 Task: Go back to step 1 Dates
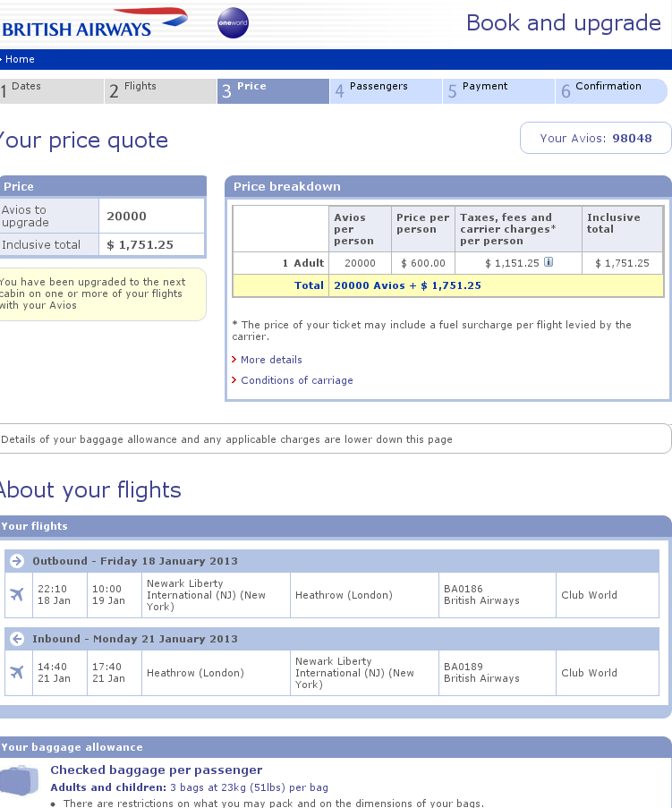click(52, 90)
